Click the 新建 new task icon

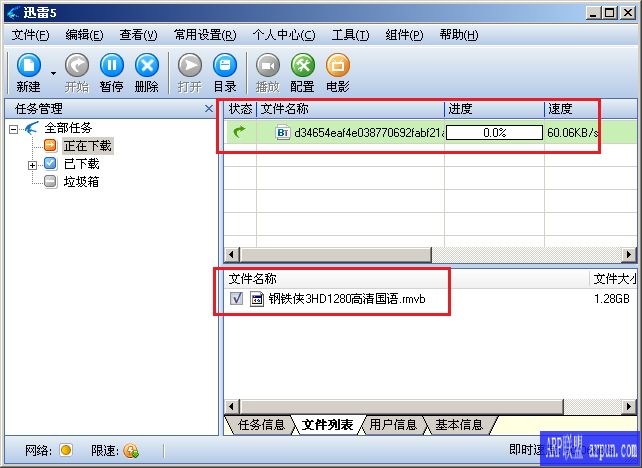pos(28,66)
